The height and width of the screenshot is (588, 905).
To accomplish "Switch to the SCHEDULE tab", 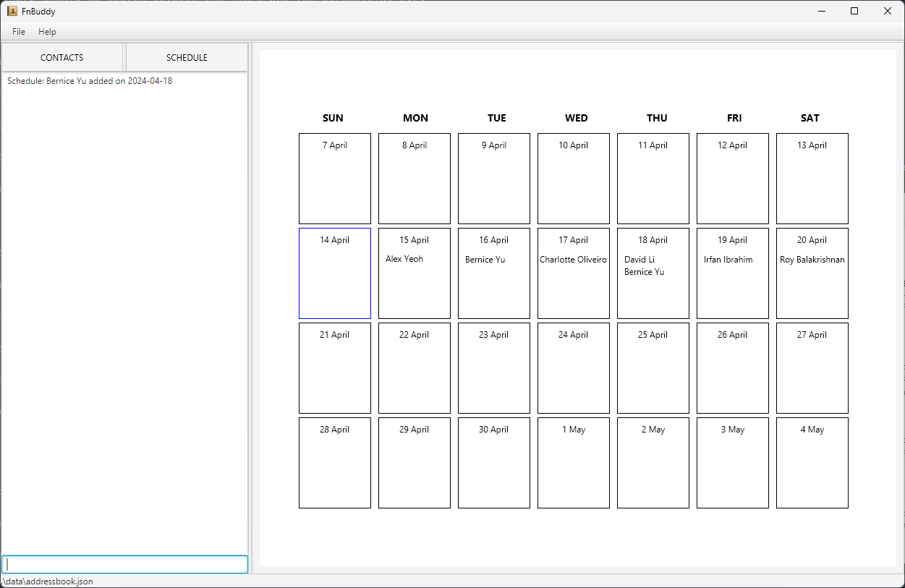I will pos(187,58).
